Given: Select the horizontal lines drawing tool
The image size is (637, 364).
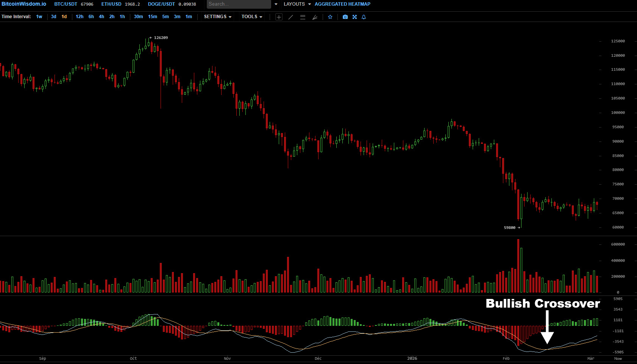Looking at the screenshot, I should click(x=303, y=17).
